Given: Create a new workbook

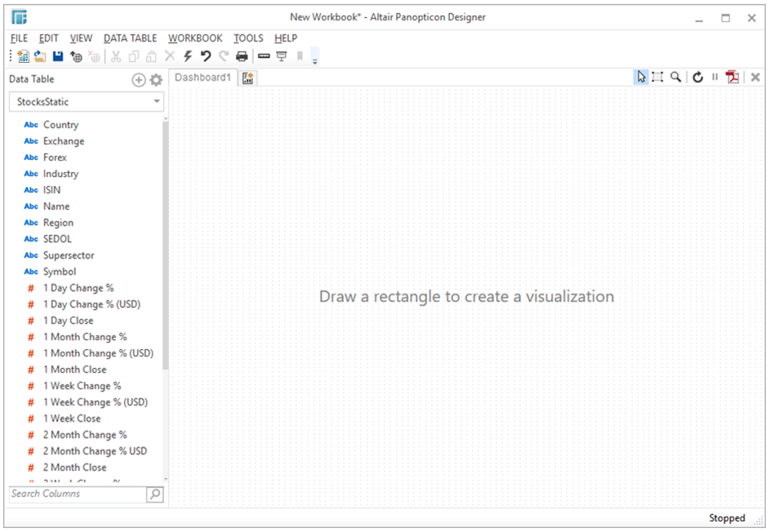Looking at the screenshot, I should pyautogui.click(x=23, y=55).
